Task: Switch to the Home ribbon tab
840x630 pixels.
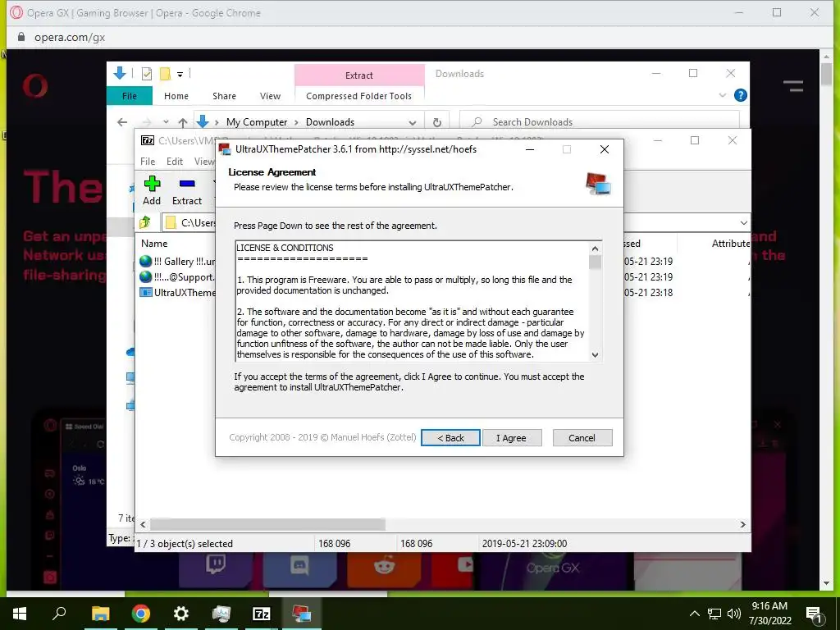Action: [x=176, y=96]
